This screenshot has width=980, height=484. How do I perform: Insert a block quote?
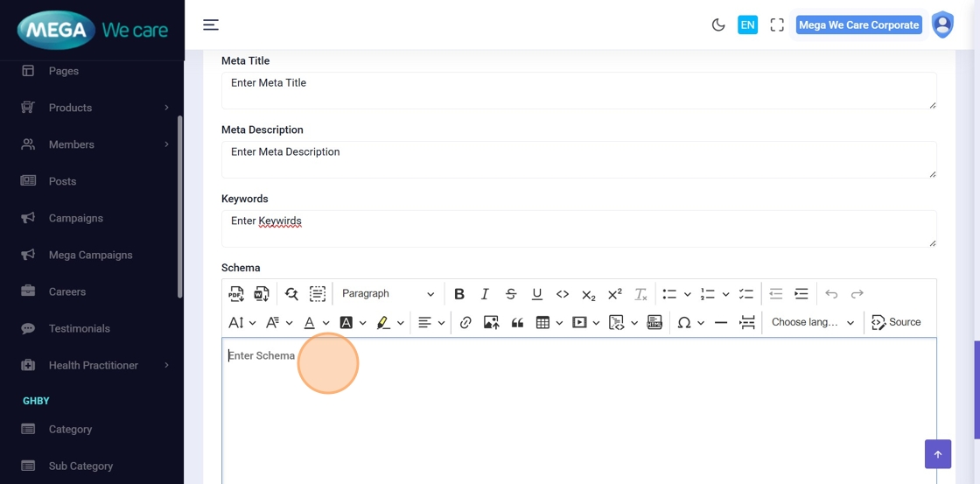(x=517, y=323)
